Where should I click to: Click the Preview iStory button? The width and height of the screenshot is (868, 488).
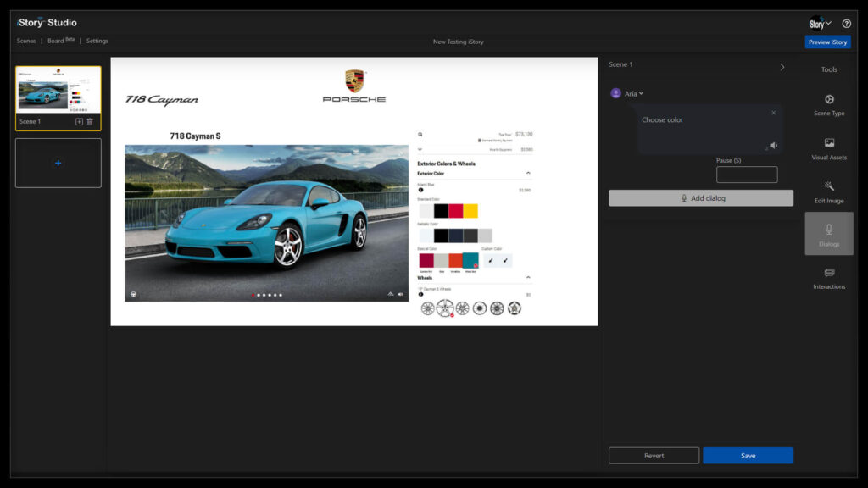pos(827,42)
